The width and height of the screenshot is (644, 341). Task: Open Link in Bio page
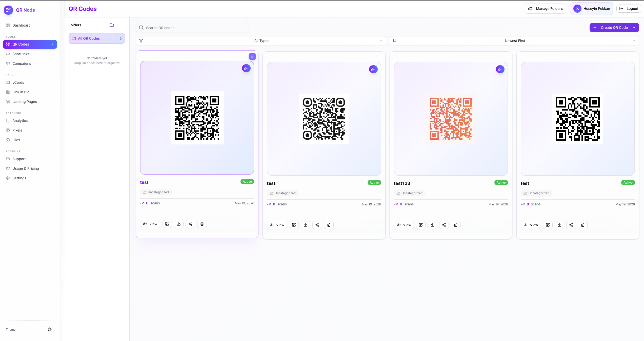30,92
